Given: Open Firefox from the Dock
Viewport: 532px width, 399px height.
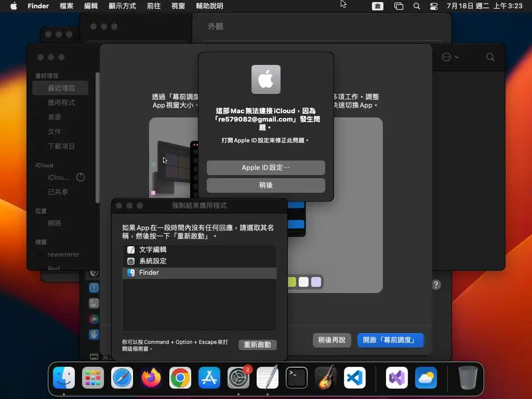Looking at the screenshot, I should (x=151, y=378).
